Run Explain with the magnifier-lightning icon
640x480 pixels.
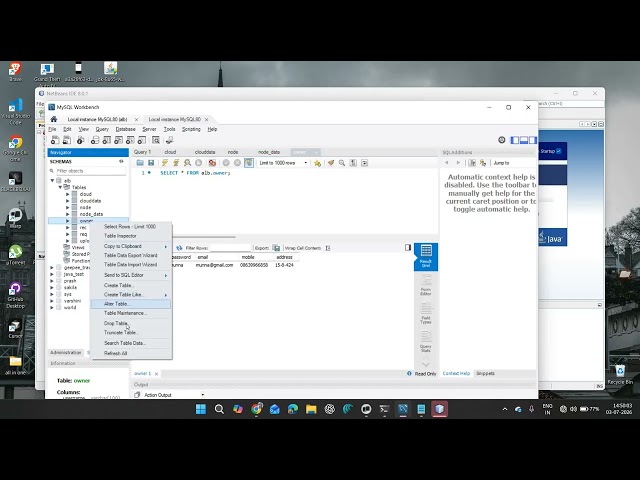click(x=187, y=163)
